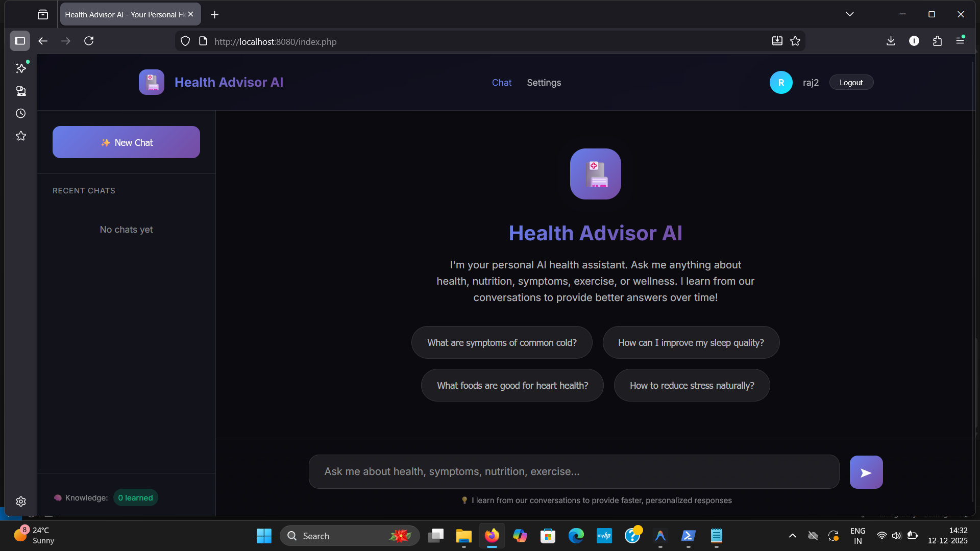Expand the list all tabs chevron
The width and height of the screenshot is (980, 551).
coord(849,14)
